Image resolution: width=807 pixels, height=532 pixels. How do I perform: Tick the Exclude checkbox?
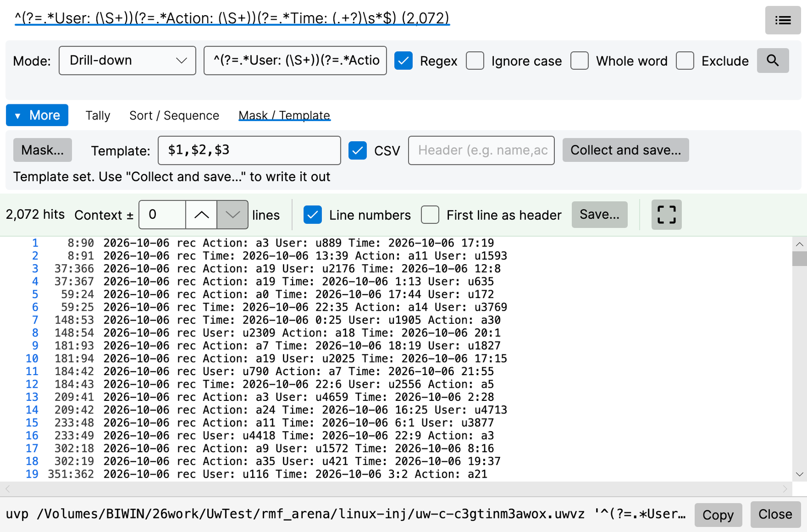(x=685, y=61)
